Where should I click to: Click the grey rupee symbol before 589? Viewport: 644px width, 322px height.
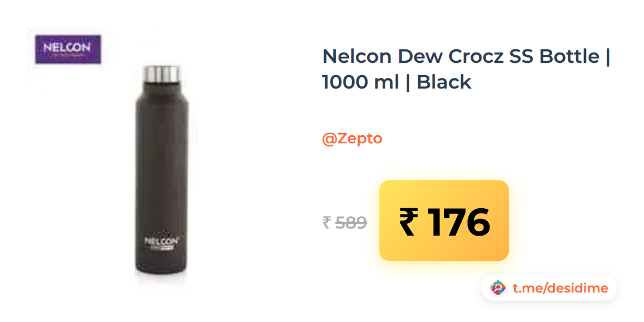point(326,222)
